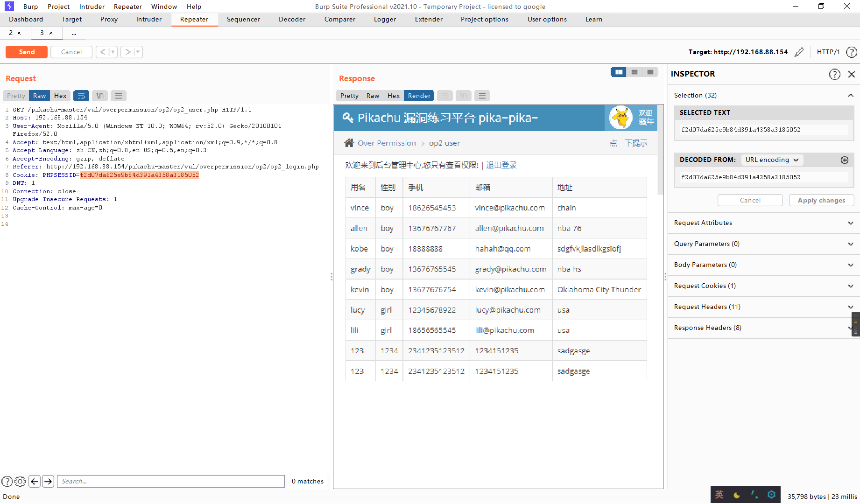Screen dimensions: 860x504
Task: Click the home icon in breadcrumb
Action: click(x=349, y=143)
